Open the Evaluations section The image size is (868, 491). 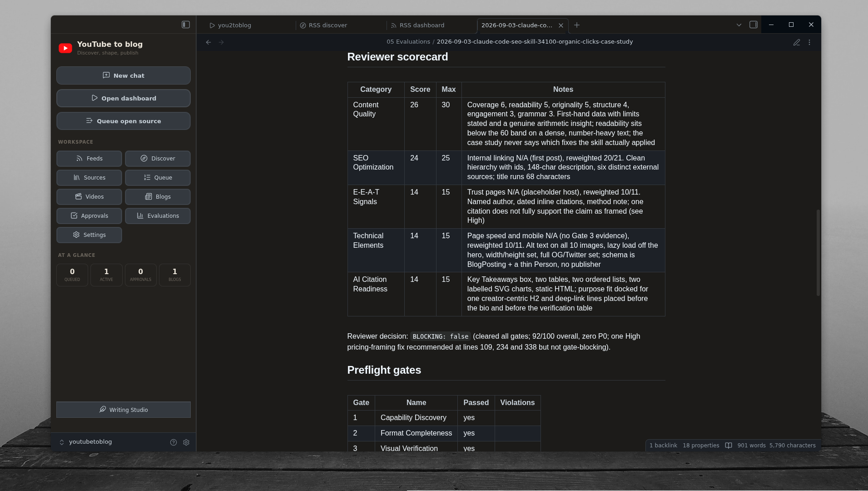[x=158, y=216]
